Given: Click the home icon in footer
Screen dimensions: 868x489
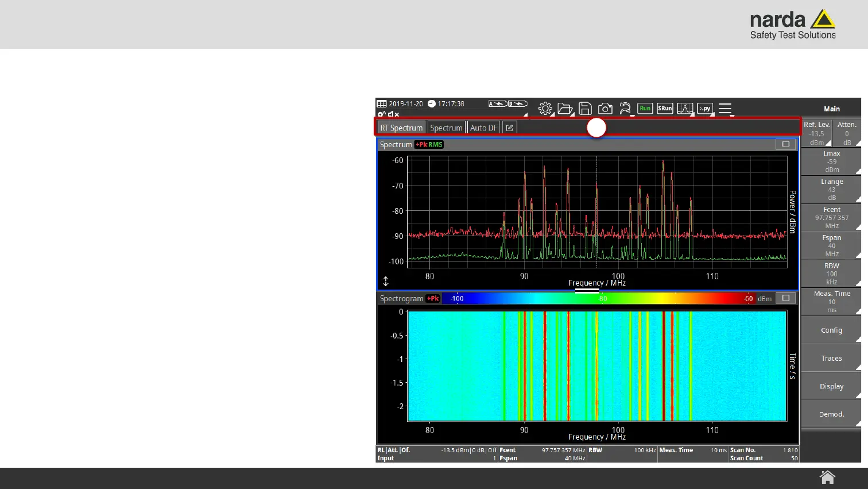Looking at the screenshot, I should (827, 478).
